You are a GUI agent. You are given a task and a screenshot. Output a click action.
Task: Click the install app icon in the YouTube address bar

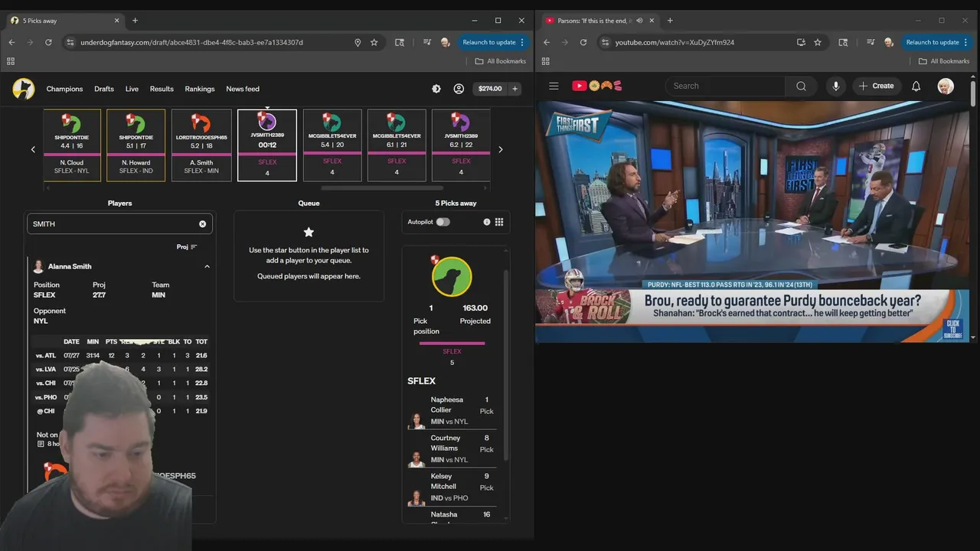click(801, 42)
